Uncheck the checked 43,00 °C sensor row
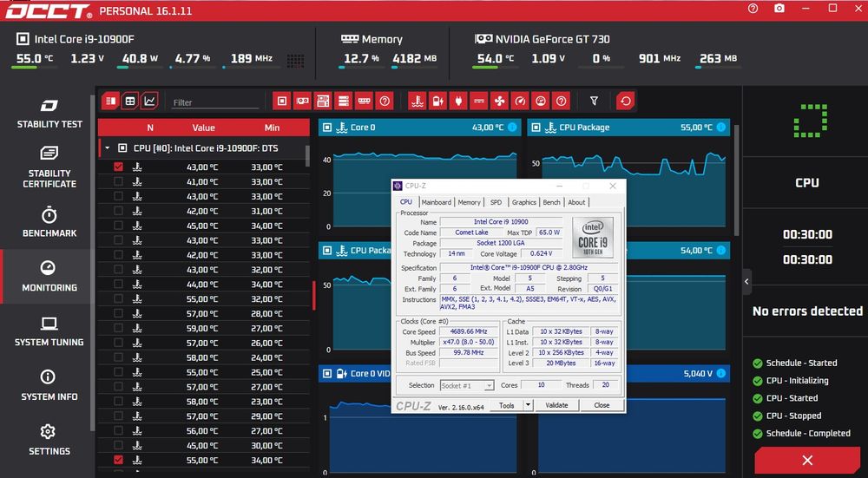Image resolution: width=868 pixels, height=478 pixels. pyautogui.click(x=118, y=167)
